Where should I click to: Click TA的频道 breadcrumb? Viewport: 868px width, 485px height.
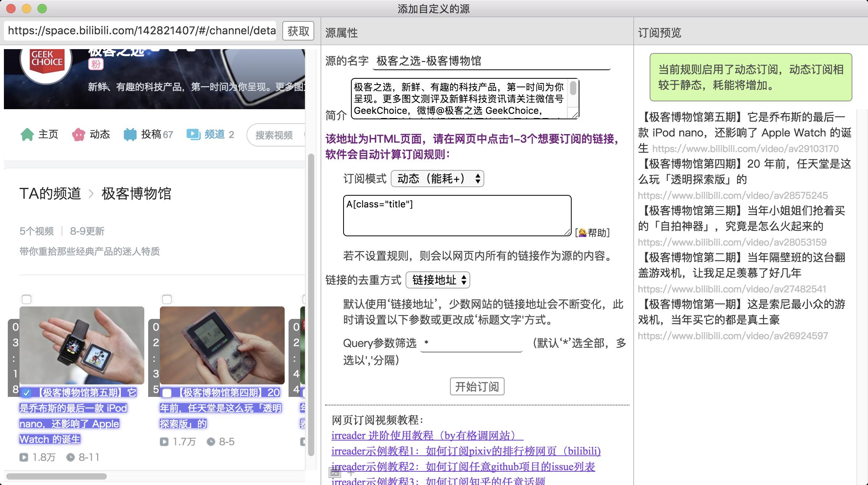pyautogui.click(x=50, y=193)
